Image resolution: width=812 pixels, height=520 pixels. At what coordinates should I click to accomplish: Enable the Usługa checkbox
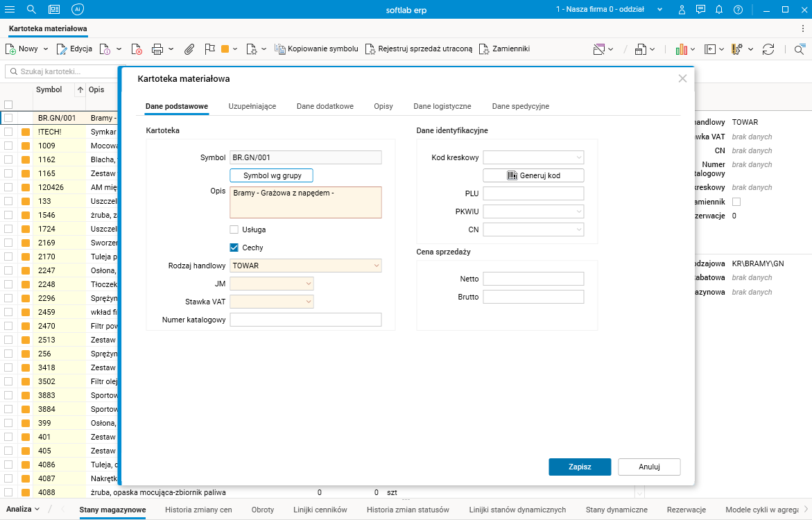point(234,229)
